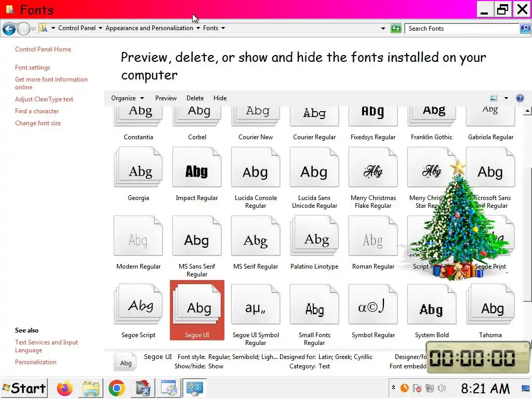Image resolution: width=532 pixels, height=399 pixels.
Task: Open Control Panel Home link
Action: point(43,49)
